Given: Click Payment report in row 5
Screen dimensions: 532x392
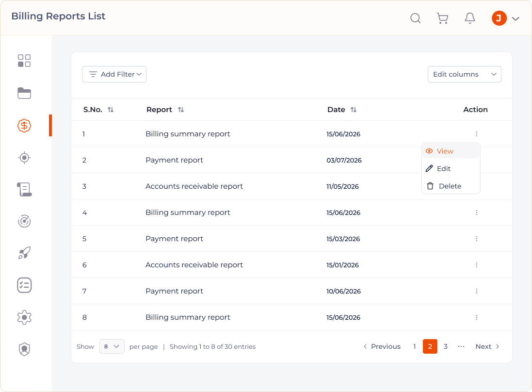Looking at the screenshot, I should click(x=174, y=239).
